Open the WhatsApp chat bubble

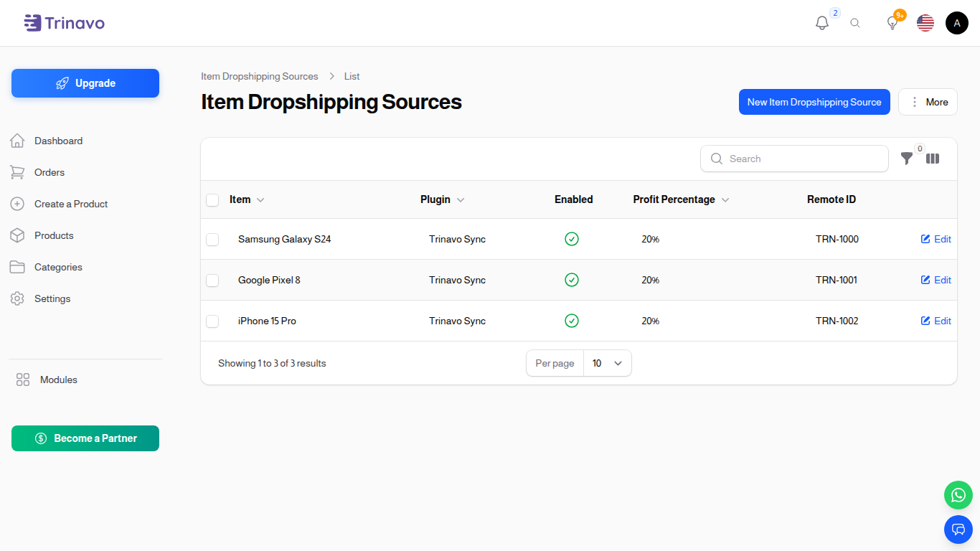coord(958,495)
